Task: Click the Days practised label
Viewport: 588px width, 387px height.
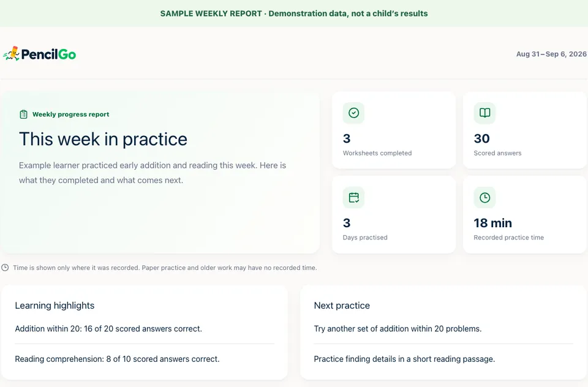Action: point(365,238)
